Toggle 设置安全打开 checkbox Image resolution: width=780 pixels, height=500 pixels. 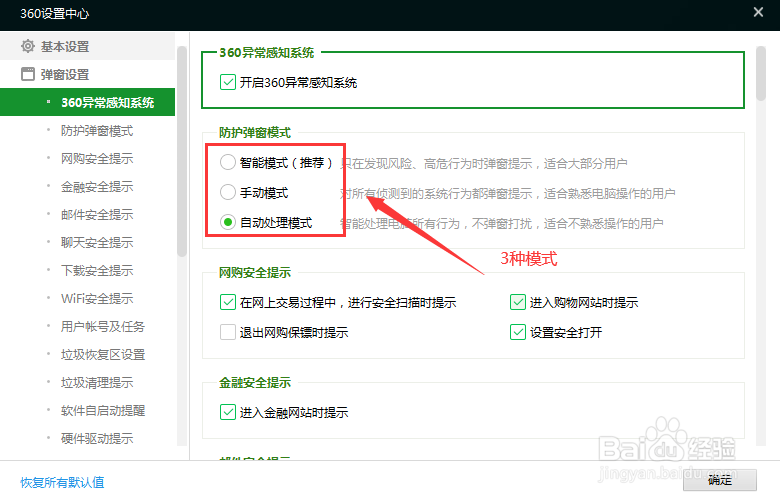pyautogui.click(x=518, y=332)
